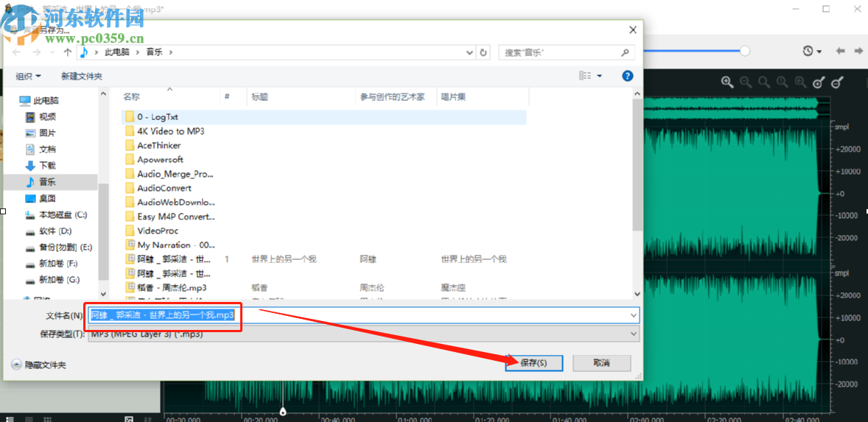Screen dimensions: 868x422
Task: Open the recent locations dropdown chevron
Action: 53,52
